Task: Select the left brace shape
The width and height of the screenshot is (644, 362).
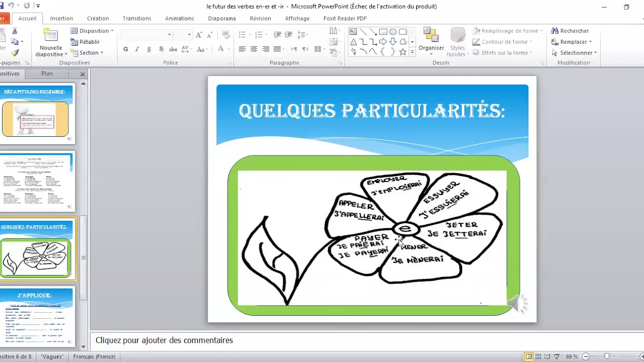Action: tap(383, 52)
